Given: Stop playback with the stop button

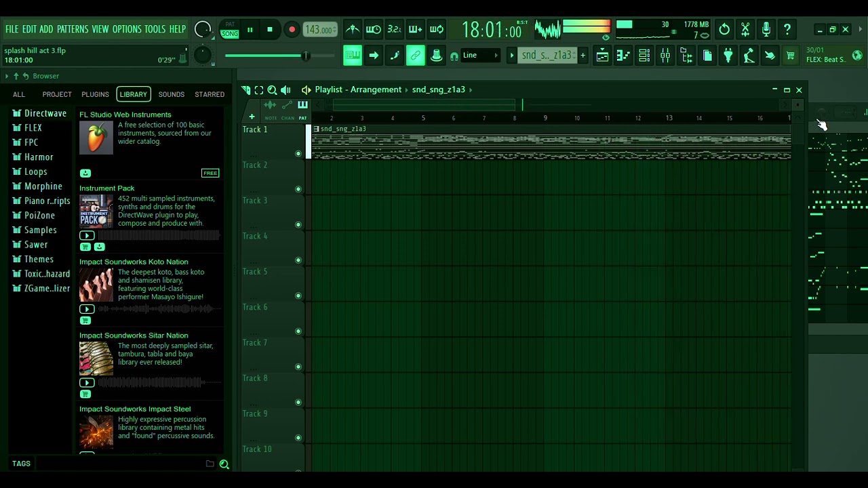Looking at the screenshot, I should click(270, 30).
